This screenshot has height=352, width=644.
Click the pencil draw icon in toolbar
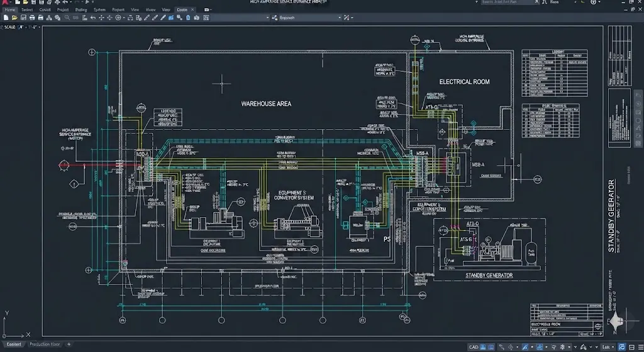146,18
